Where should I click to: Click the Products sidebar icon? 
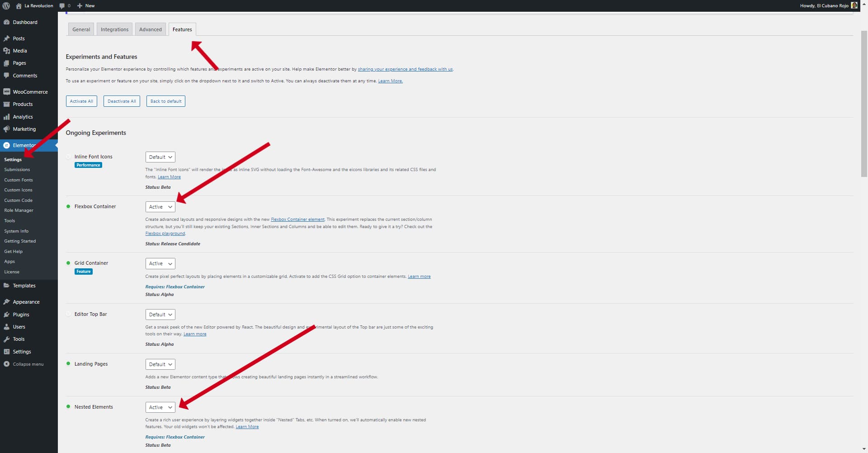tap(6, 104)
